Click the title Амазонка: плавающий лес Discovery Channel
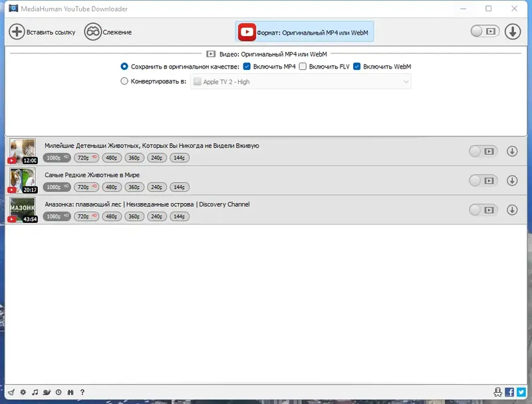 pyautogui.click(x=147, y=204)
